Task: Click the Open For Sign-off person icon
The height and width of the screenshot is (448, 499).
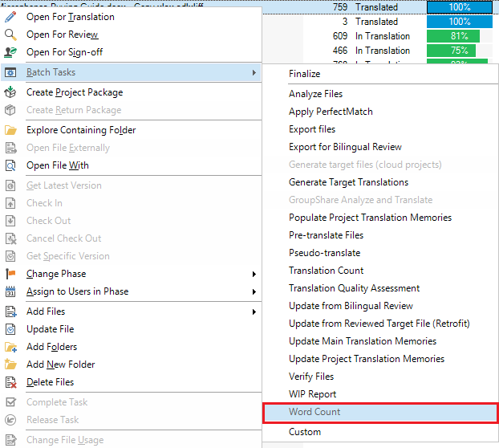Action: 10,52
